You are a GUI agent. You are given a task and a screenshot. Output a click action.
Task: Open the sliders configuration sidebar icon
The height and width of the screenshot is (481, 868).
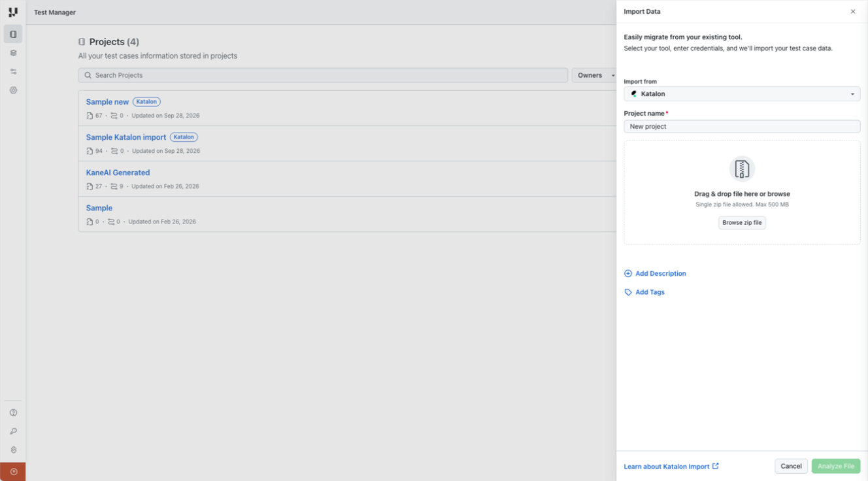pyautogui.click(x=13, y=72)
